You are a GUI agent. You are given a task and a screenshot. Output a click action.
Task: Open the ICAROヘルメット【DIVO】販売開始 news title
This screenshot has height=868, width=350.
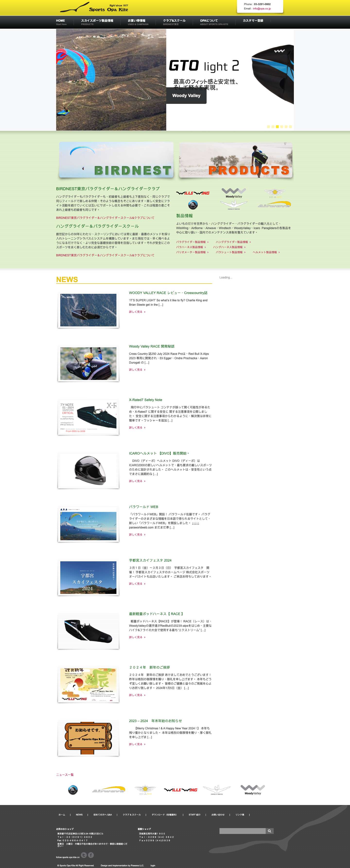(x=159, y=454)
